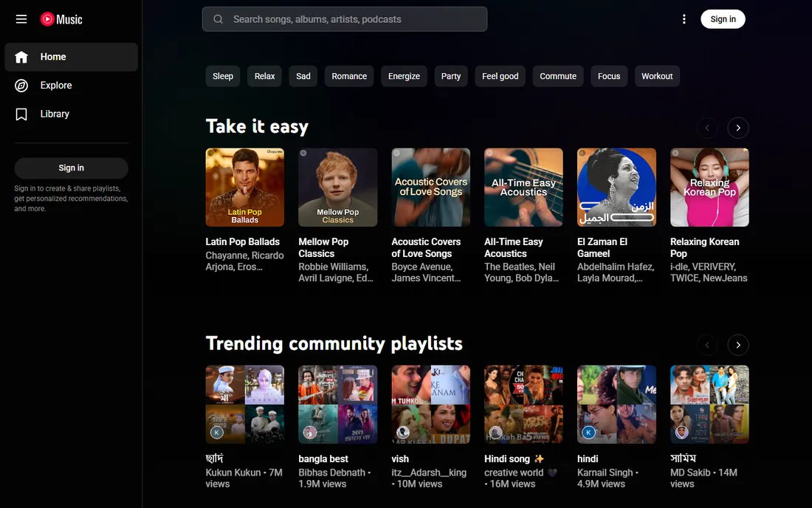Select the Relax mood chip
Viewport: 812px width, 508px height.
[x=264, y=76]
